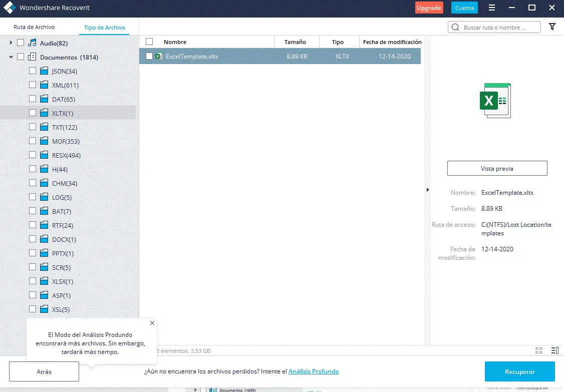Click the Upgrade button
Screen dimensions: 564x392
(429, 8)
